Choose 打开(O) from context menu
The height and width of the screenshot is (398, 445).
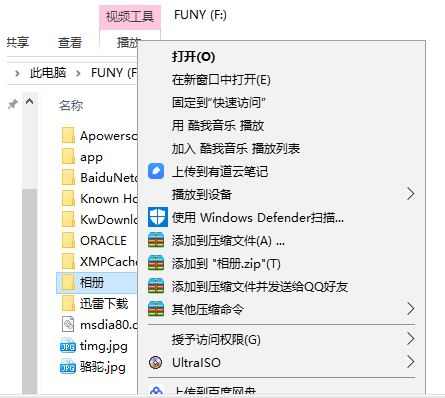(x=193, y=57)
